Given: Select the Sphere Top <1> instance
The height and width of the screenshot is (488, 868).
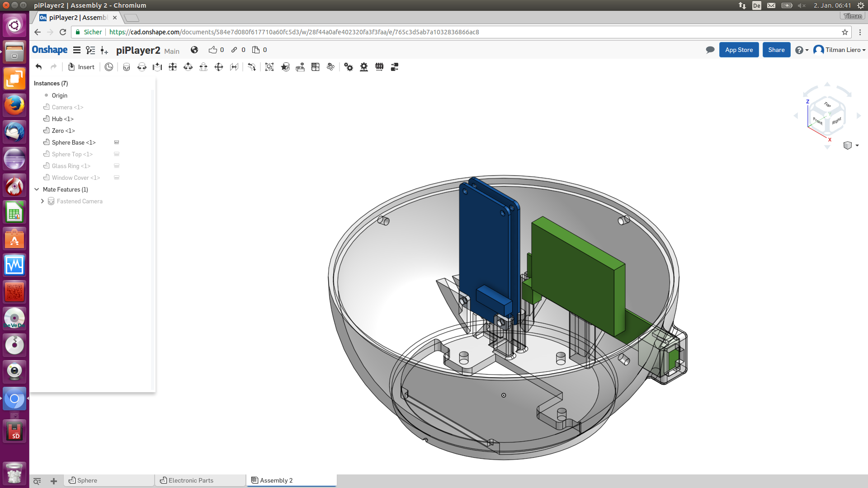Looking at the screenshot, I should pyautogui.click(x=72, y=154).
